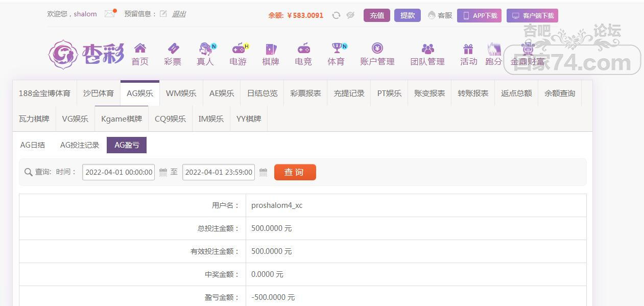Switch to the WM娱乐 tab
The width and height of the screenshot is (644, 306).
[181, 93]
